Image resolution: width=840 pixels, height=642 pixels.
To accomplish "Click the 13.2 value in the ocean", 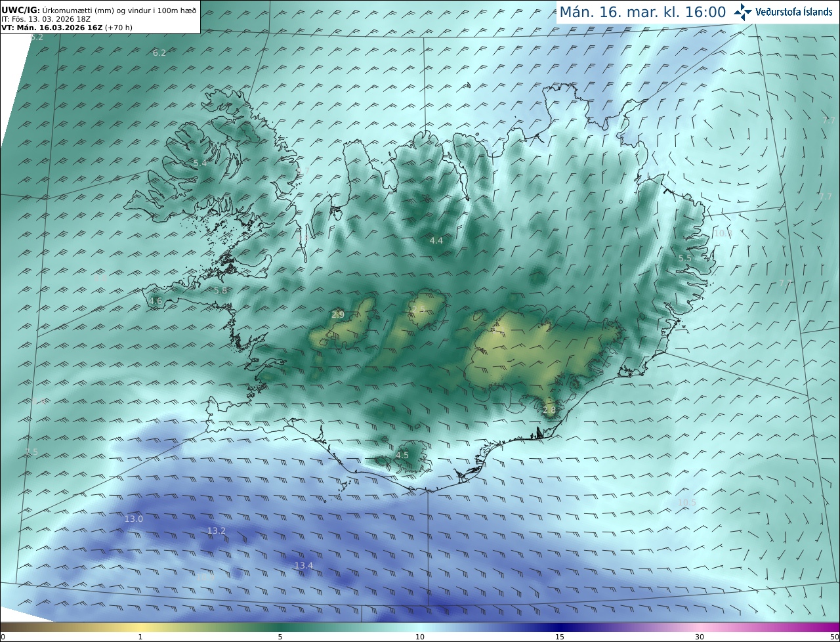I will point(217,530).
